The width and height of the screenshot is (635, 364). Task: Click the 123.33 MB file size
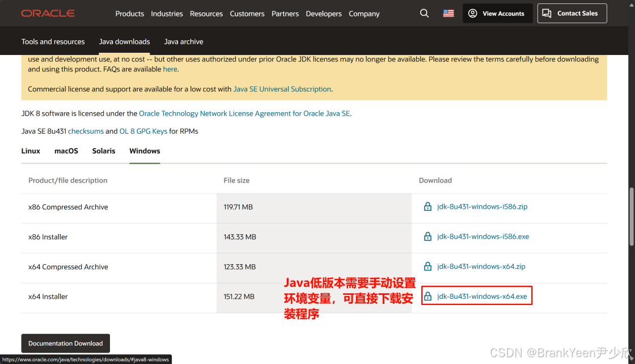click(x=240, y=267)
